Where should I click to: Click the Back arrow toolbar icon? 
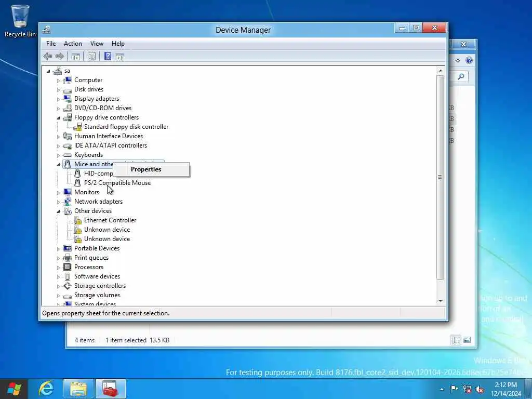47,56
